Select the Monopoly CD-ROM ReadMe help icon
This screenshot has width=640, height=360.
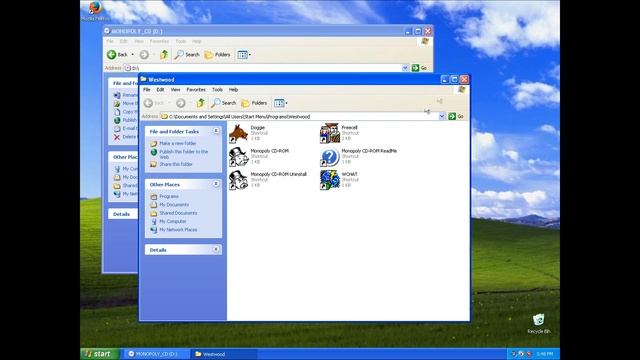click(330, 157)
